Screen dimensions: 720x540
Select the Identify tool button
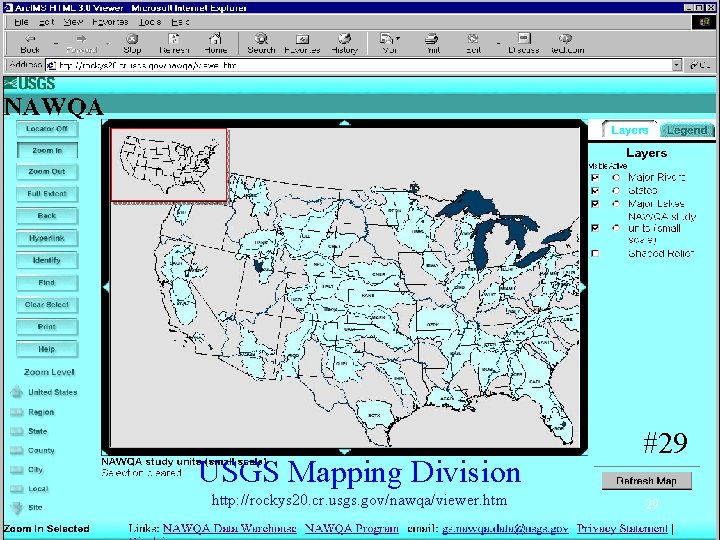pos(47,260)
